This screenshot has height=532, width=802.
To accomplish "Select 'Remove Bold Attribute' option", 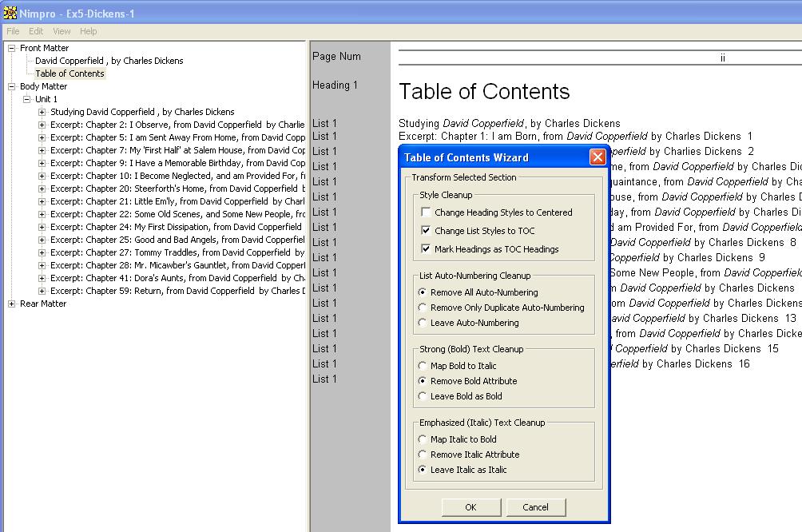I will tap(422, 381).
